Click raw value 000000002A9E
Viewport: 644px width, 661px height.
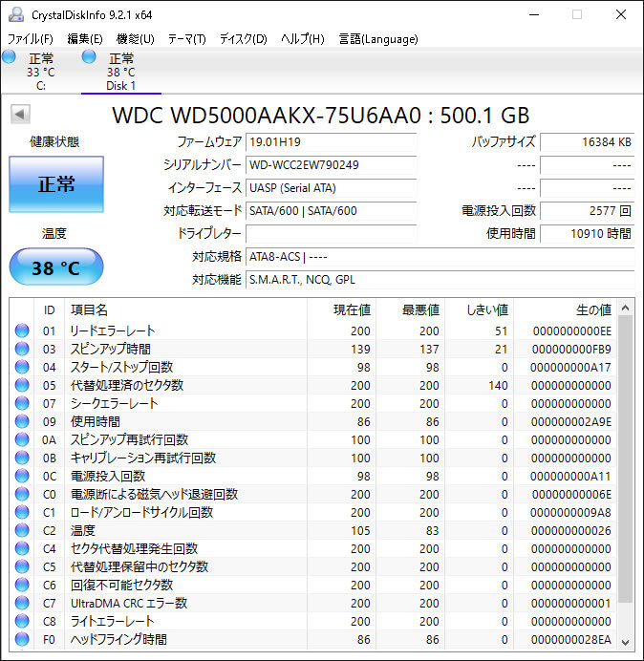pos(571,422)
